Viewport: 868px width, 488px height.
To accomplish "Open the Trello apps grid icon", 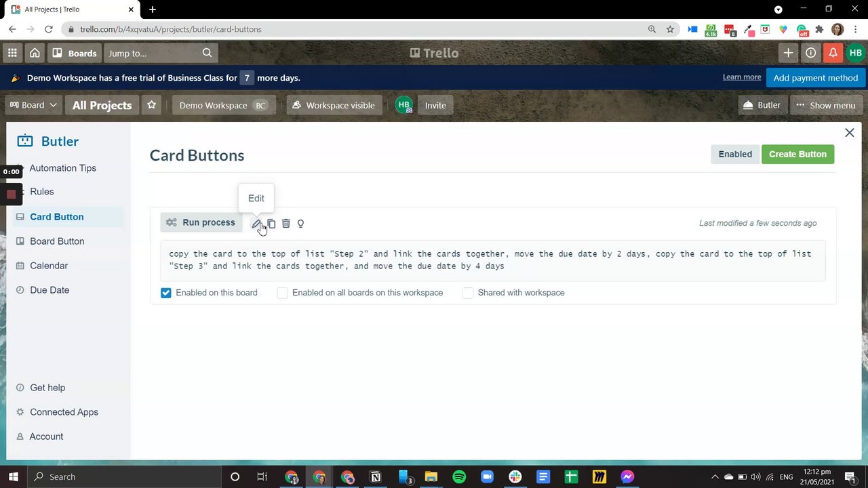I will [x=12, y=53].
